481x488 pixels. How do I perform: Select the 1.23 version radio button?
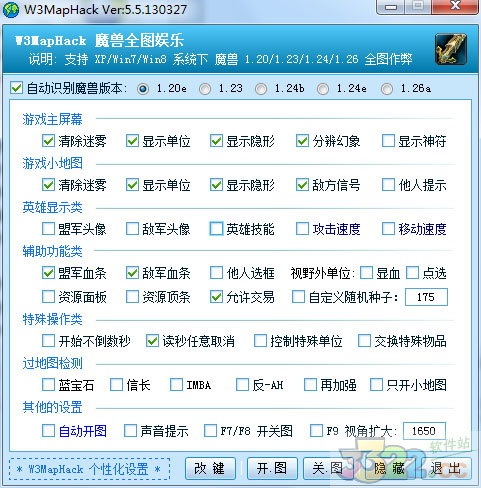(205, 89)
